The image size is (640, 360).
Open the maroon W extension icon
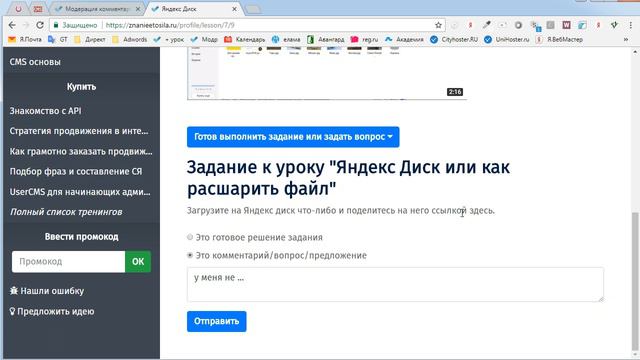click(x=566, y=25)
